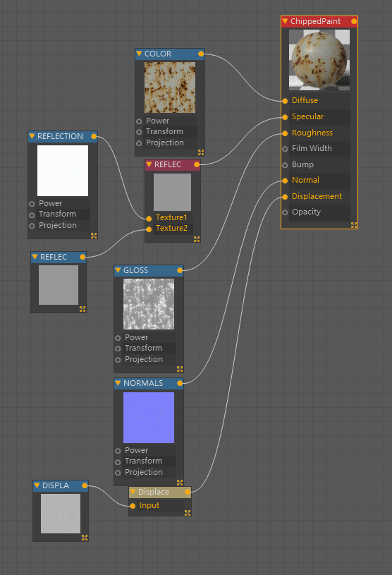392x575 pixels.
Task: Click the Texture1 input label
Action: tap(171, 217)
